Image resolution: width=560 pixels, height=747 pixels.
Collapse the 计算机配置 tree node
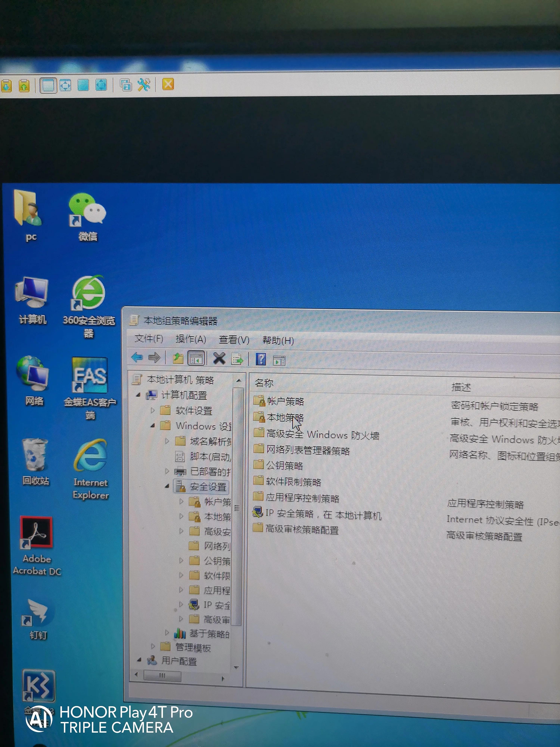tap(138, 395)
